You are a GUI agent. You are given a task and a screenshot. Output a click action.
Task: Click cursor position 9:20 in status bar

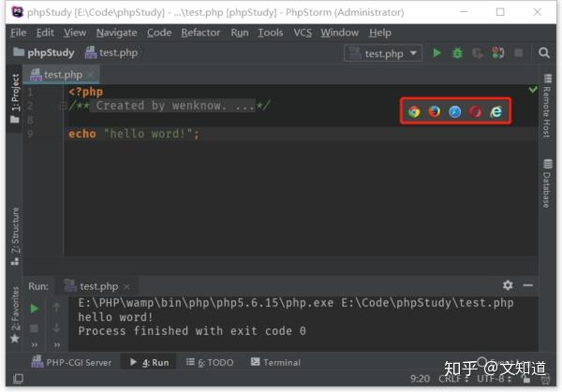(x=420, y=378)
